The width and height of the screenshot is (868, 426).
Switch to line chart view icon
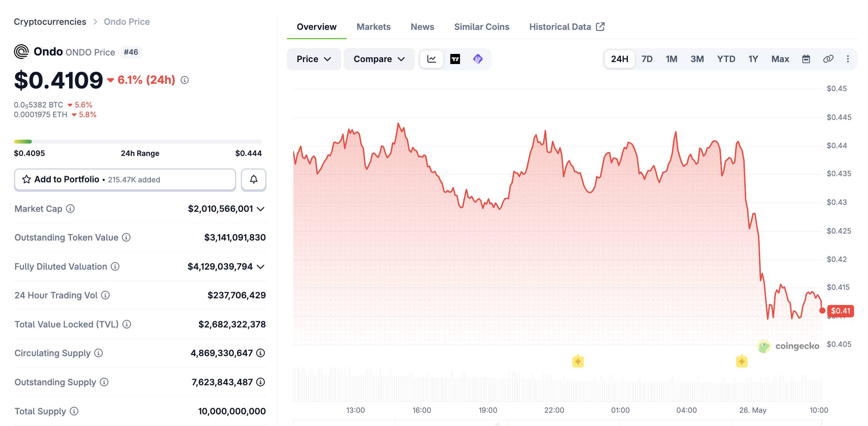pos(432,59)
